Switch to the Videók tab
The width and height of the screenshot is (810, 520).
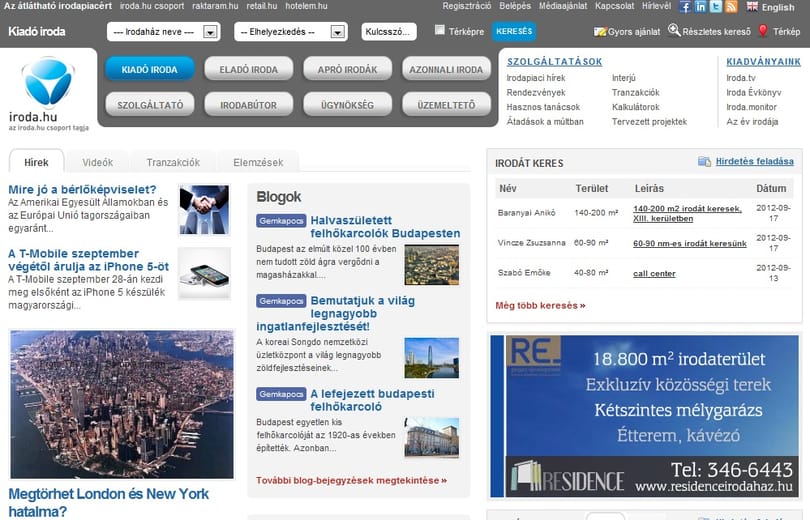(x=98, y=162)
